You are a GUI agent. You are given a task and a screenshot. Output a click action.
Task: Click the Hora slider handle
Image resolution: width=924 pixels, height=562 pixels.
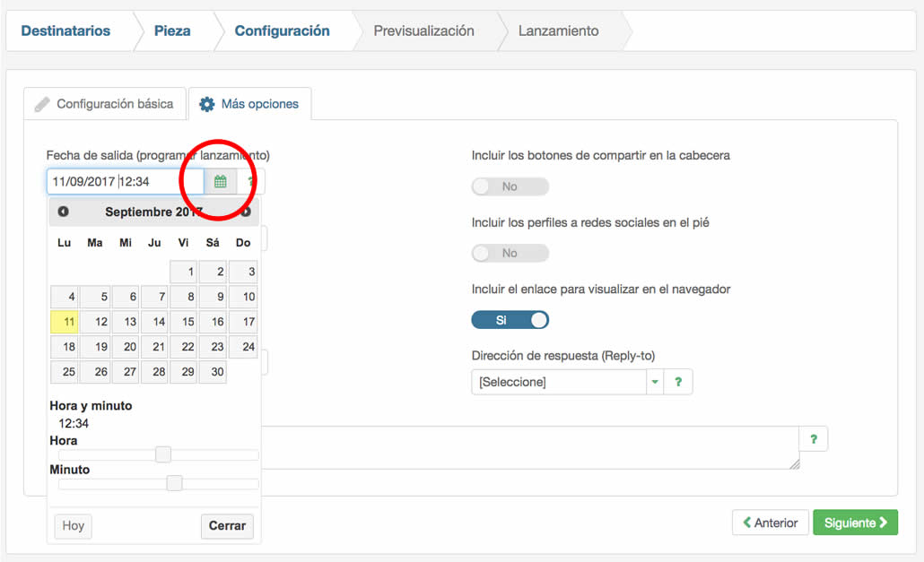162,454
